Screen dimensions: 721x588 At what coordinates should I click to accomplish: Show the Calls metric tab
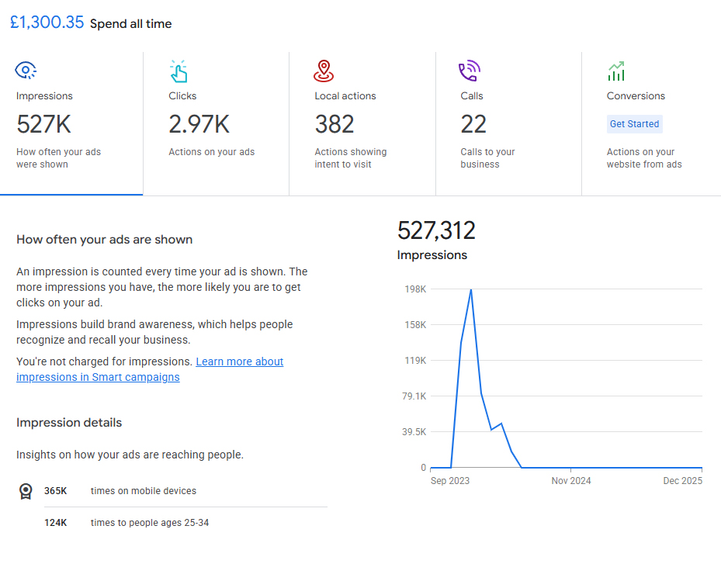point(508,124)
